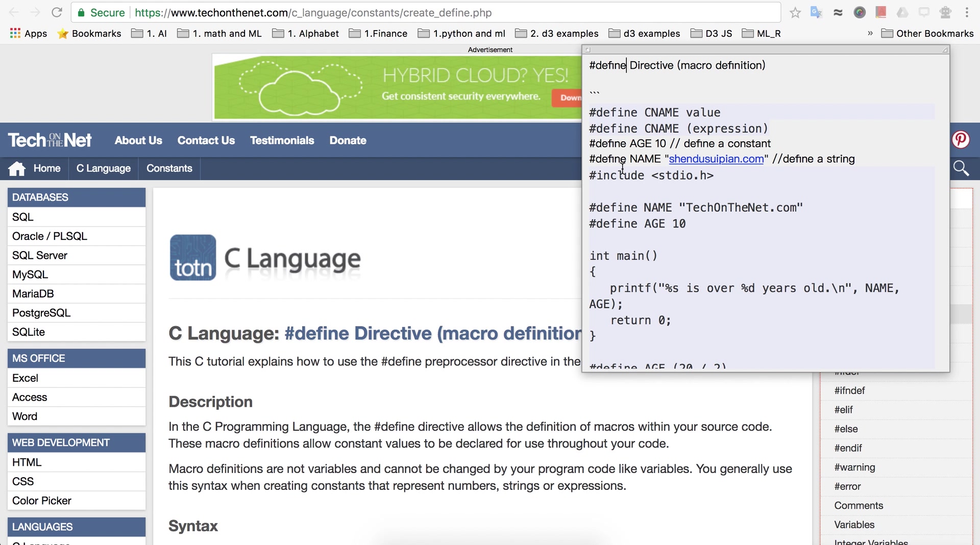Screen dimensions: 980x545
Task: Open the 1.python and ml folder
Action: (461, 33)
